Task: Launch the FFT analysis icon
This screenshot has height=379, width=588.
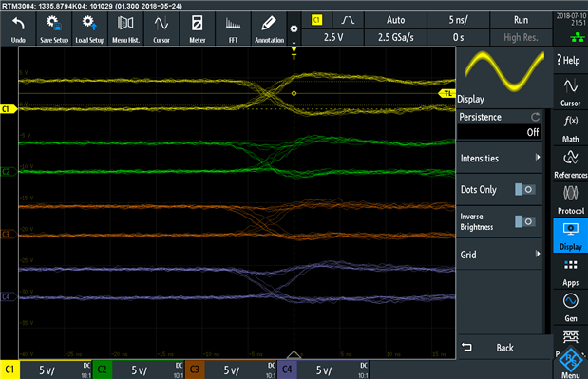Action: [x=234, y=28]
